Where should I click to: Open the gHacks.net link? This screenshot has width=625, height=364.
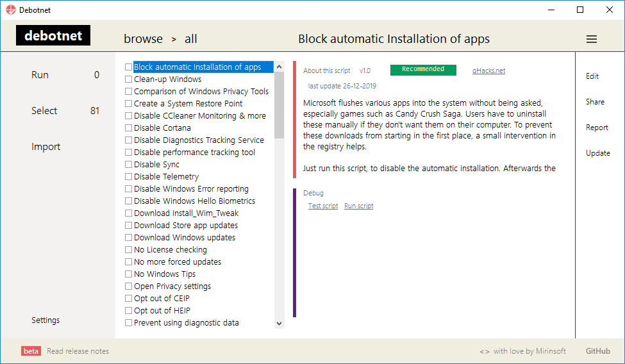488,70
